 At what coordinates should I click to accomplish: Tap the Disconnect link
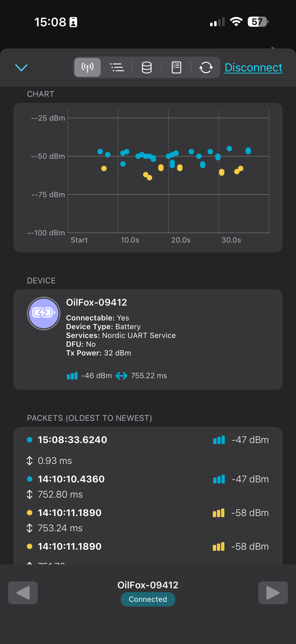[x=253, y=68]
